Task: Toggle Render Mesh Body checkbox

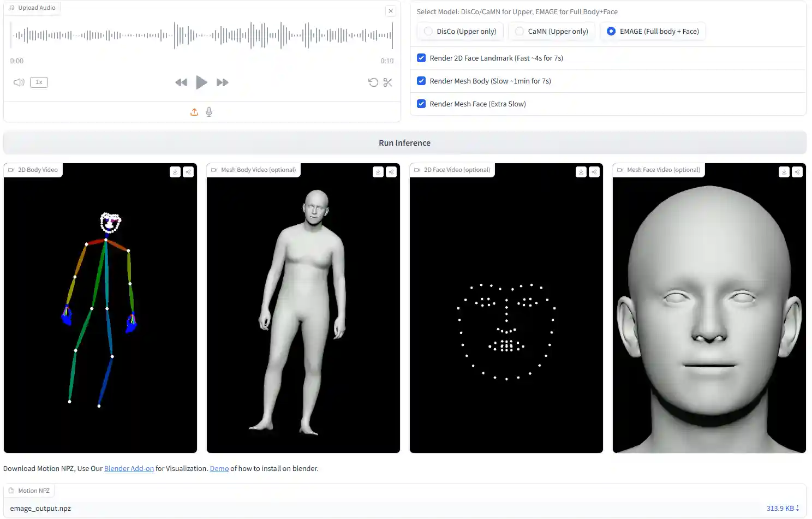Action: pos(421,81)
